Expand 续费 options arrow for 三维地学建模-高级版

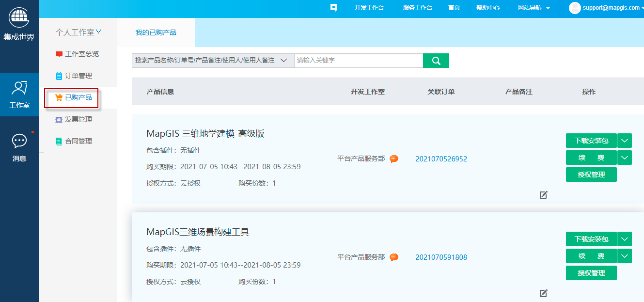pyautogui.click(x=625, y=158)
